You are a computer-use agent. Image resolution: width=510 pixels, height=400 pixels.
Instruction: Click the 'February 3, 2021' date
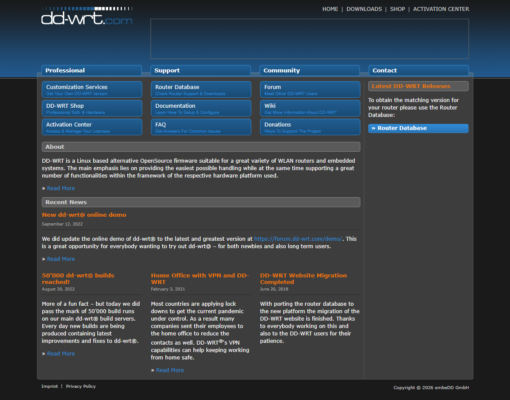(x=168, y=289)
